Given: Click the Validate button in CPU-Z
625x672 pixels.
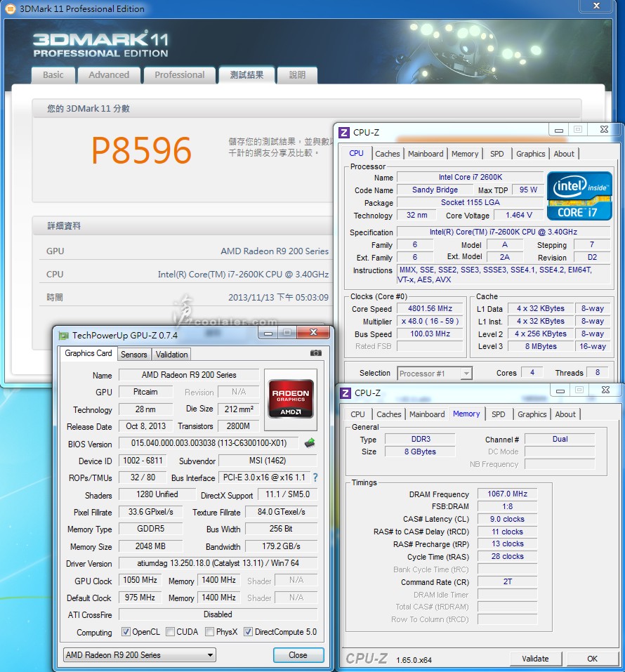Looking at the screenshot, I should pos(535,659).
